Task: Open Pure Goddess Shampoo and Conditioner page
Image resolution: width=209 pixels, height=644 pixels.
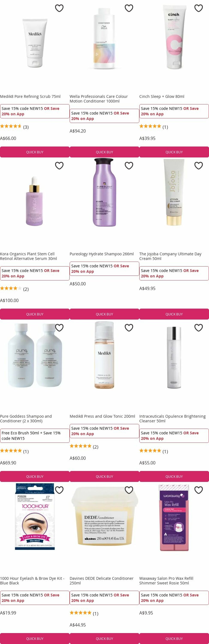Action: click(26, 419)
